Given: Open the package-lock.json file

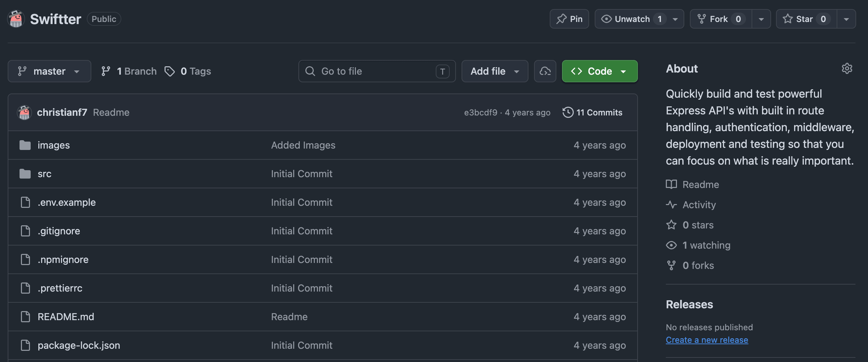Looking at the screenshot, I should (x=79, y=345).
